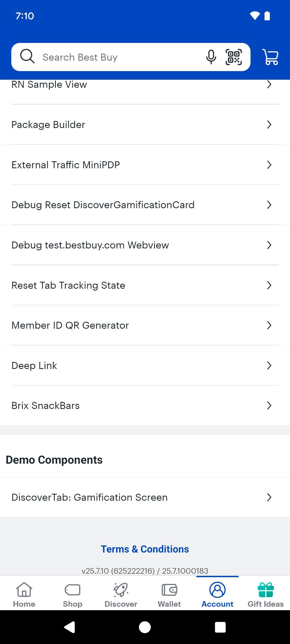This screenshot has width=290, height=644.
Task: Expand the Package Builder chevron
Action: pos(269,125)
